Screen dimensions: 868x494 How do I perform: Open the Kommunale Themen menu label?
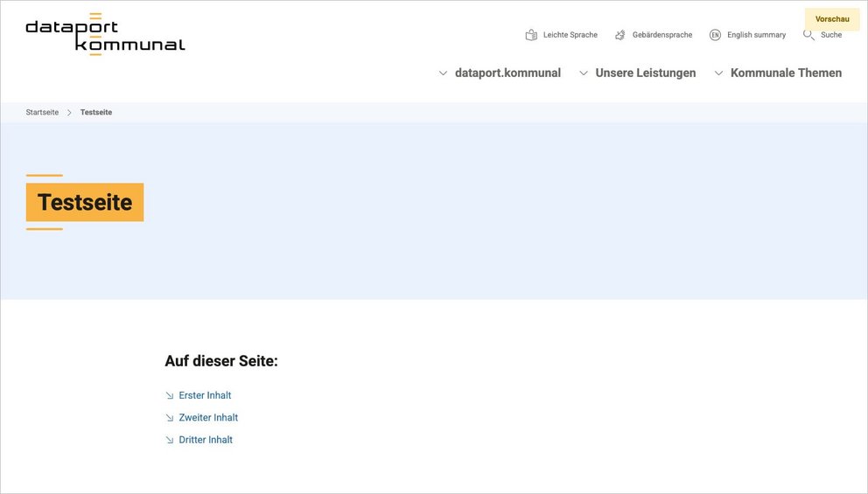tap(786, 73)
